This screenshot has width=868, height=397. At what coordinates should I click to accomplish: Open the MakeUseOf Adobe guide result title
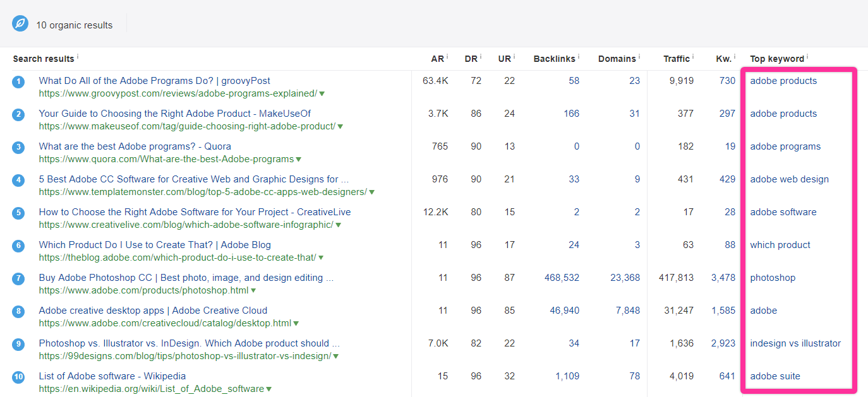point(175,114)
